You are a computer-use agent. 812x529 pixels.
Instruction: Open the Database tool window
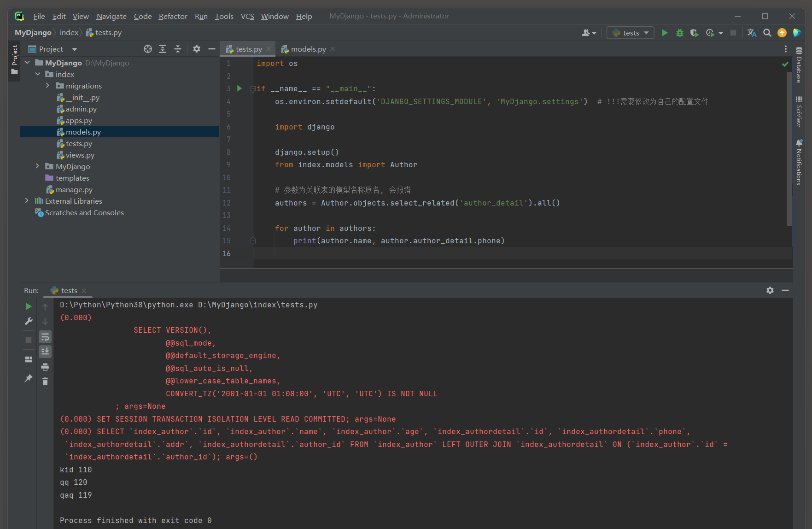[799, 65]
